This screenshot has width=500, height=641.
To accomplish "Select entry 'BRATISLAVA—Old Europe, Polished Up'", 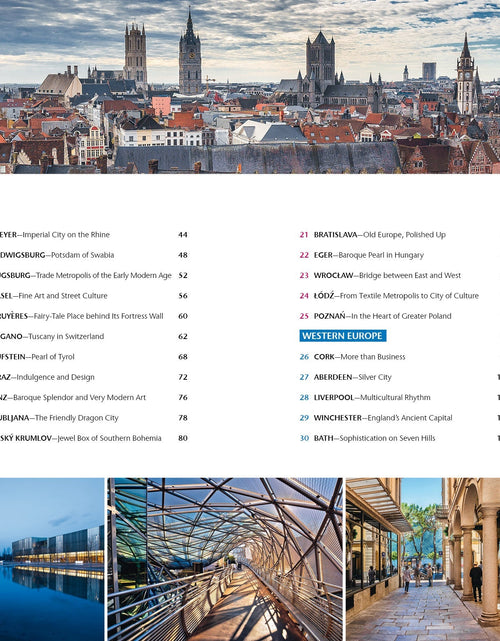I will [x=379, y=235].
